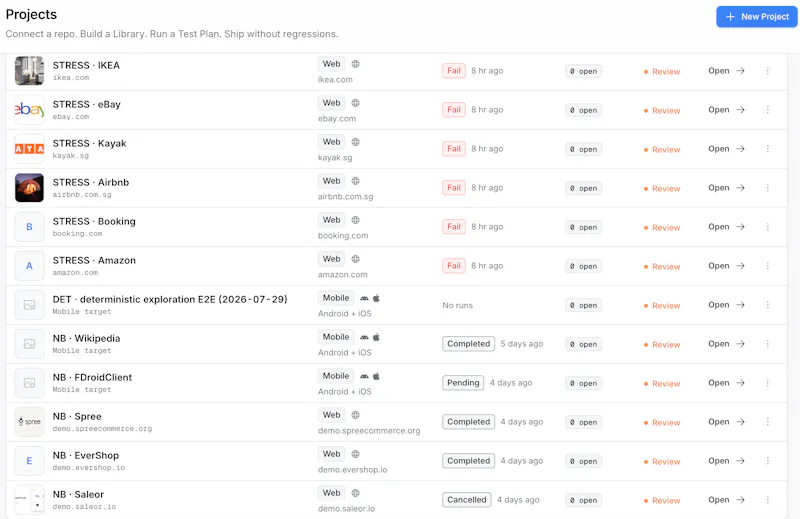Click 'DET · deterministic exploration E2E (2026-07-29)'

[x=170, y=300]
